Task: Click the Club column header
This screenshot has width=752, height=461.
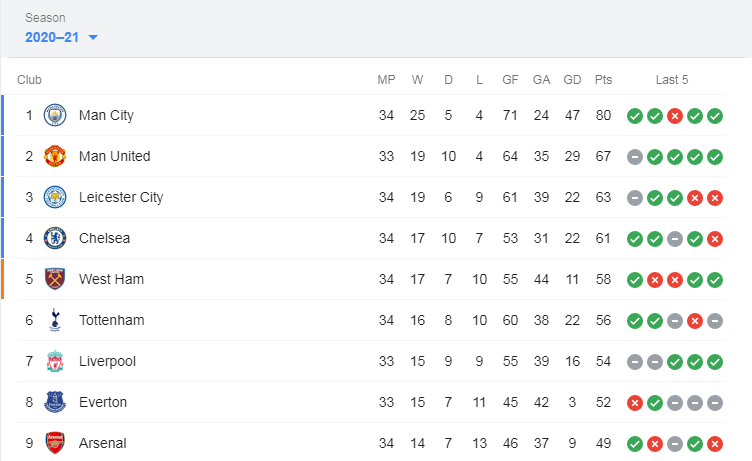Action: point(29,80)
